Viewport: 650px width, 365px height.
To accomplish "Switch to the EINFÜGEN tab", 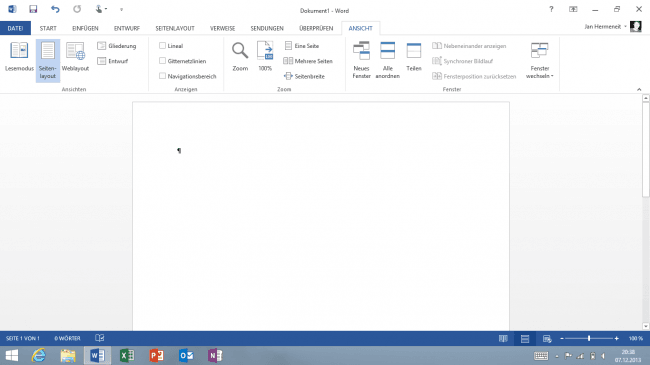I will [85, 28].
